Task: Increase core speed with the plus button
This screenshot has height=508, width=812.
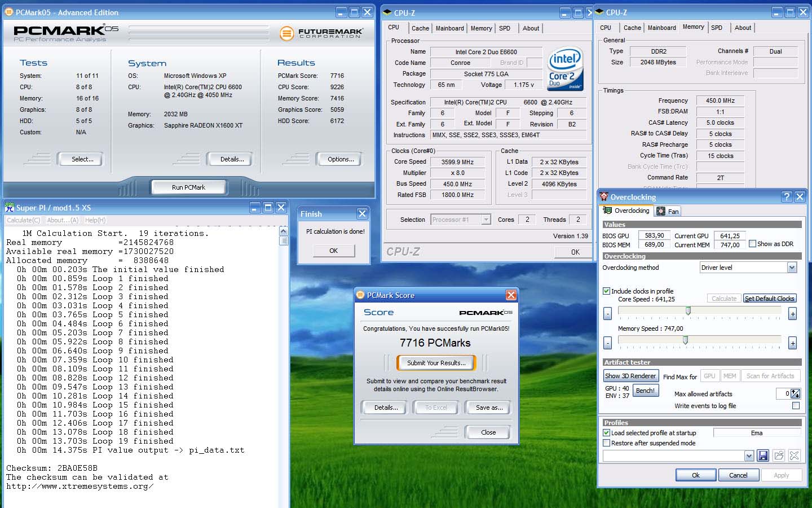Action: 792,313
